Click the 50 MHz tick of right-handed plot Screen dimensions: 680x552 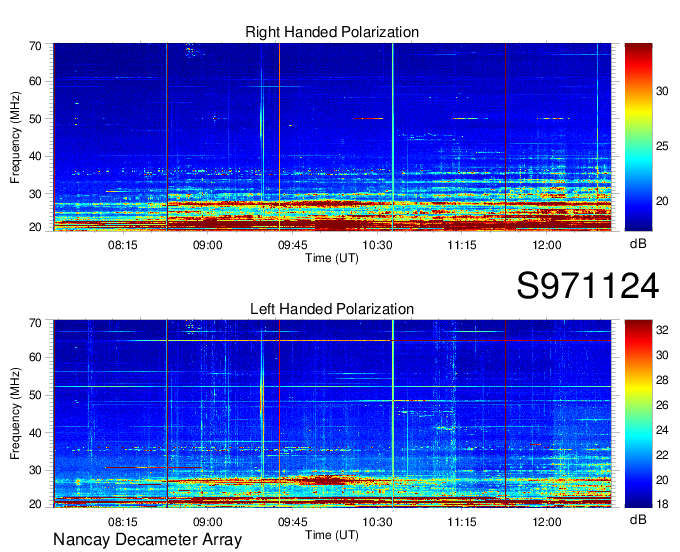35,119
